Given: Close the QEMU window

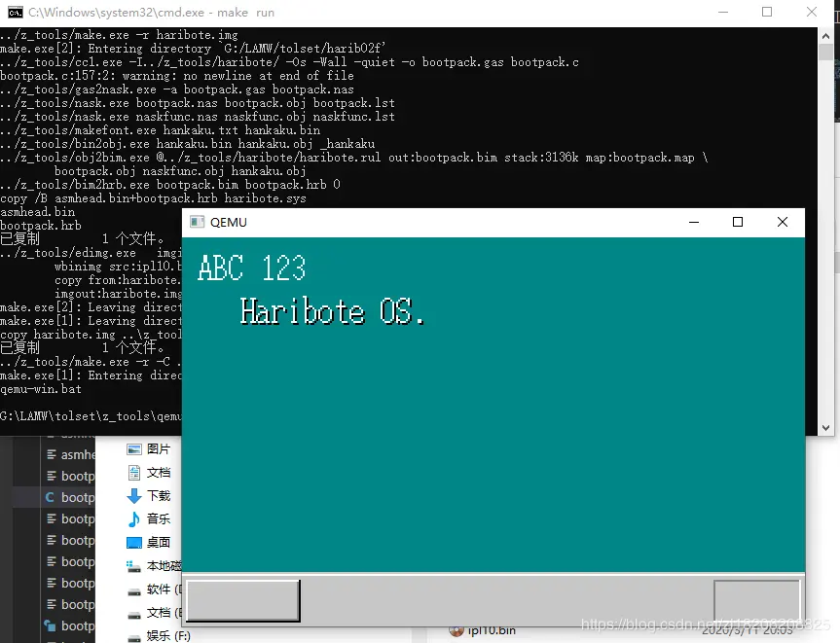Looking at the screenshot, I should 783,222.
